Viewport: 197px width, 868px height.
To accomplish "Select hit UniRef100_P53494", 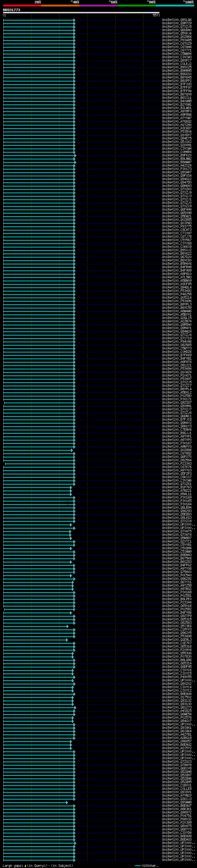I will click(x=177, y=369).
